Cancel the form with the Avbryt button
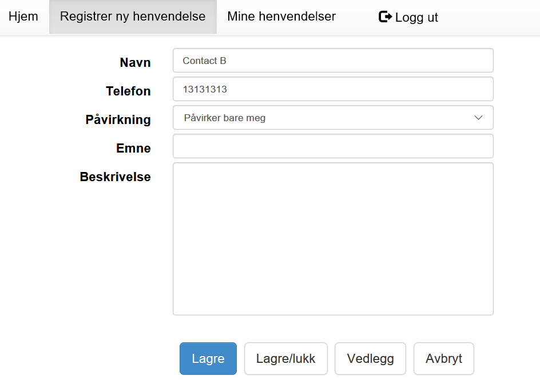This screenshot has width=540, height=392. [444, 359]
